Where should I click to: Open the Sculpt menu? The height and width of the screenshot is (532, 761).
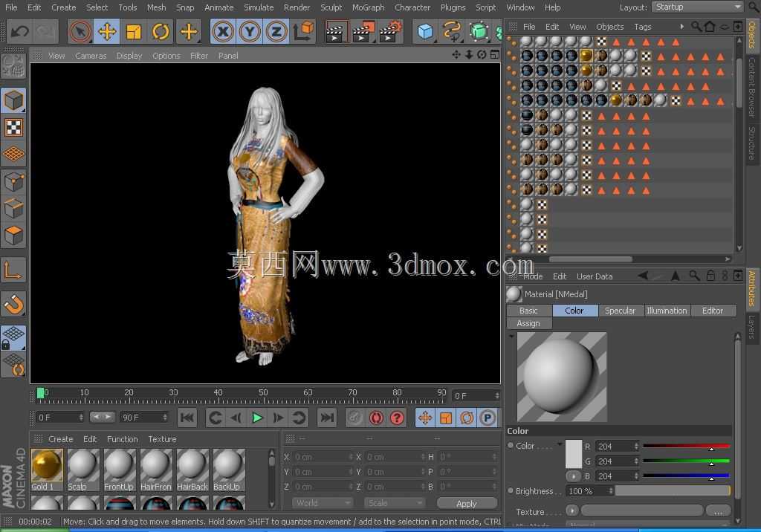(x=331, y=7)
